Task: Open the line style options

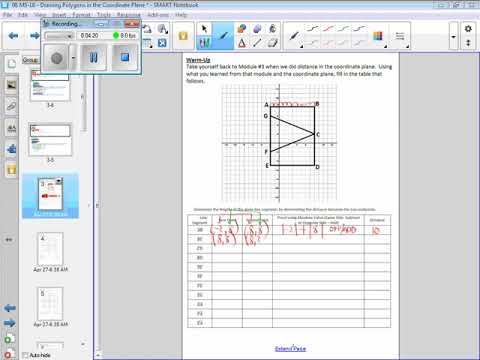Action: tap(400, 36)
